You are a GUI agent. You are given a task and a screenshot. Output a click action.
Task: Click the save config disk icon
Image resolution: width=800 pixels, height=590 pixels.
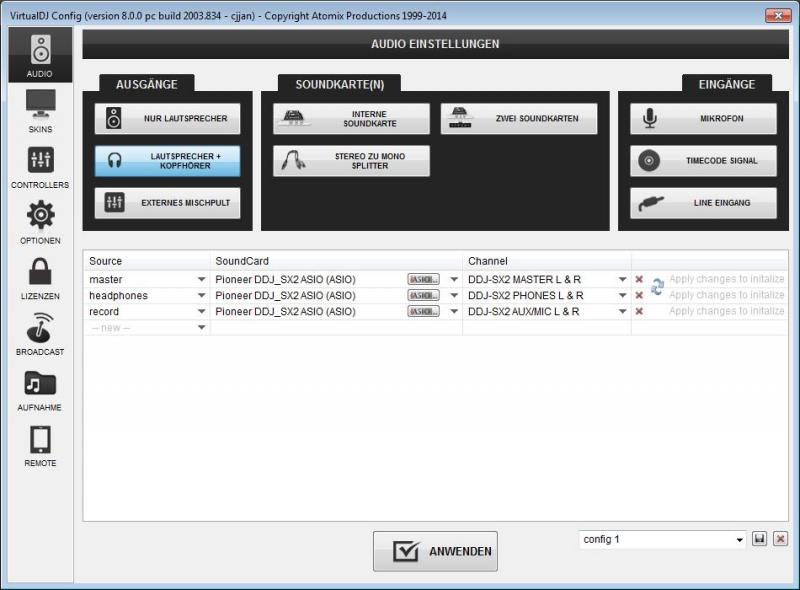(760, 539)
